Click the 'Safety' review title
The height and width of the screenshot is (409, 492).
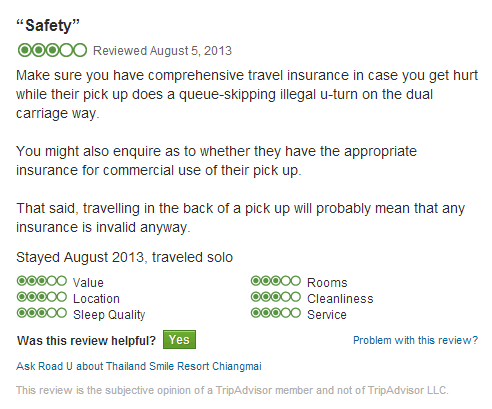tap(48, 26)
